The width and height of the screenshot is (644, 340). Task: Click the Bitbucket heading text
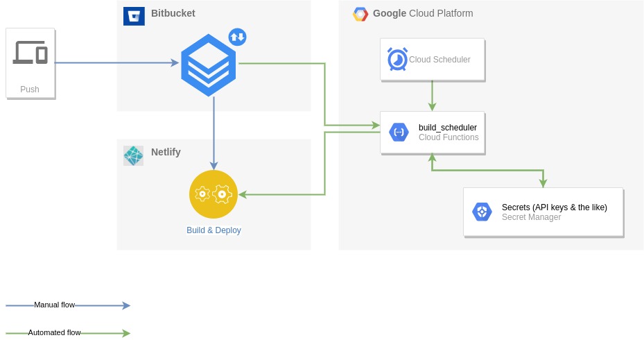click(x=173, y=13)
